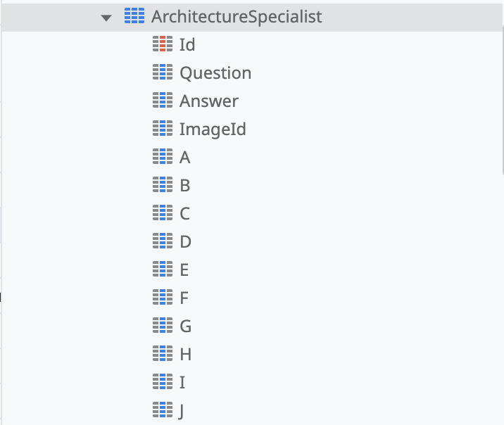Click the Answer column icon
504x425 pixels.
[163, 101]
